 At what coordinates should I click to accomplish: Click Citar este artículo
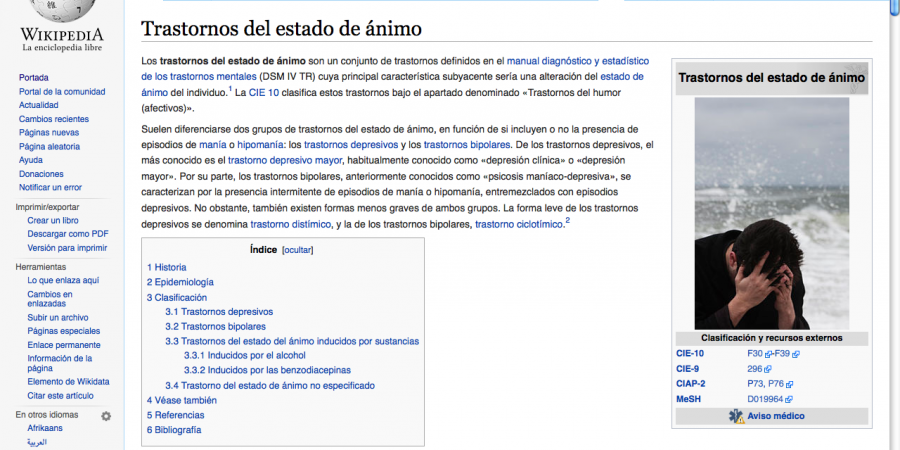point(60,396)
